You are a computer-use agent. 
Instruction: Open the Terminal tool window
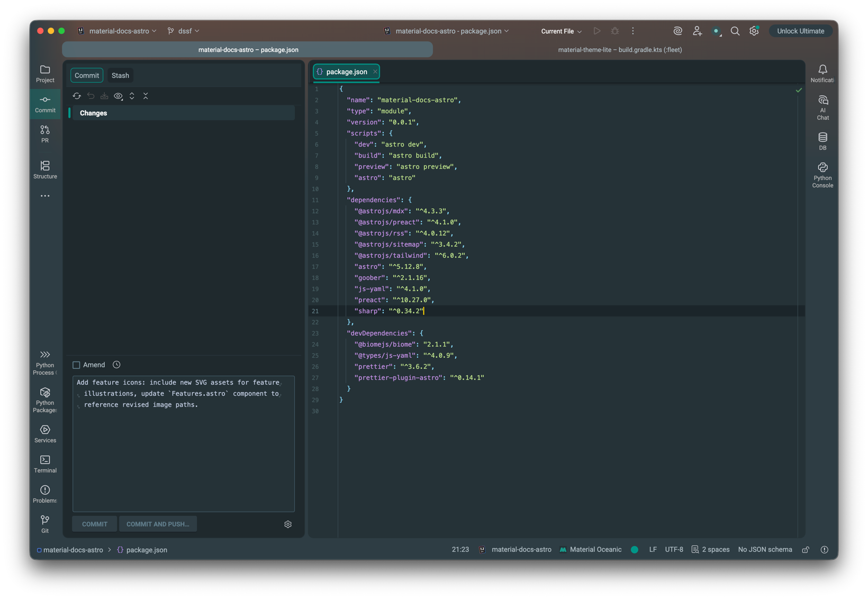click(x=45, y=464)
